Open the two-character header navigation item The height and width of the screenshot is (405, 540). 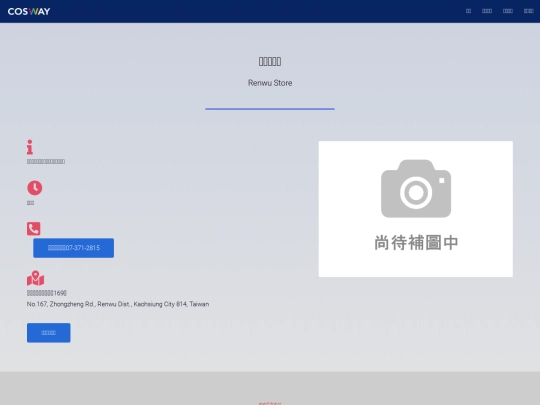[x=468, y=11]
